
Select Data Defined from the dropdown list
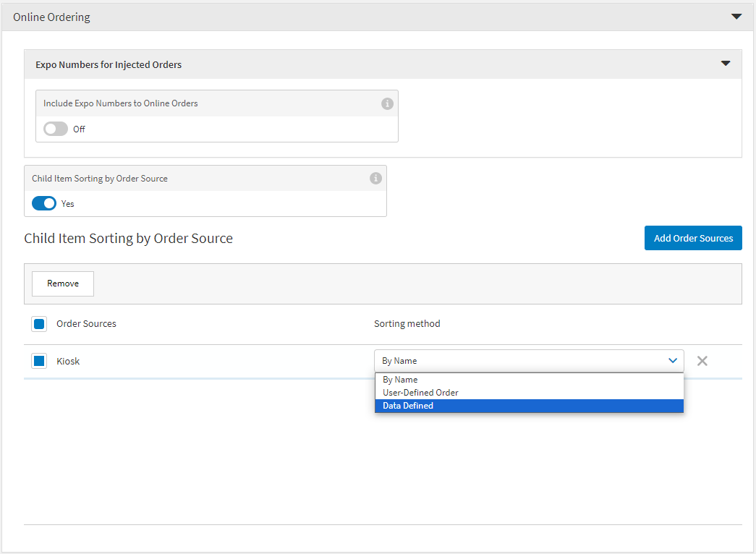(407, 405)
